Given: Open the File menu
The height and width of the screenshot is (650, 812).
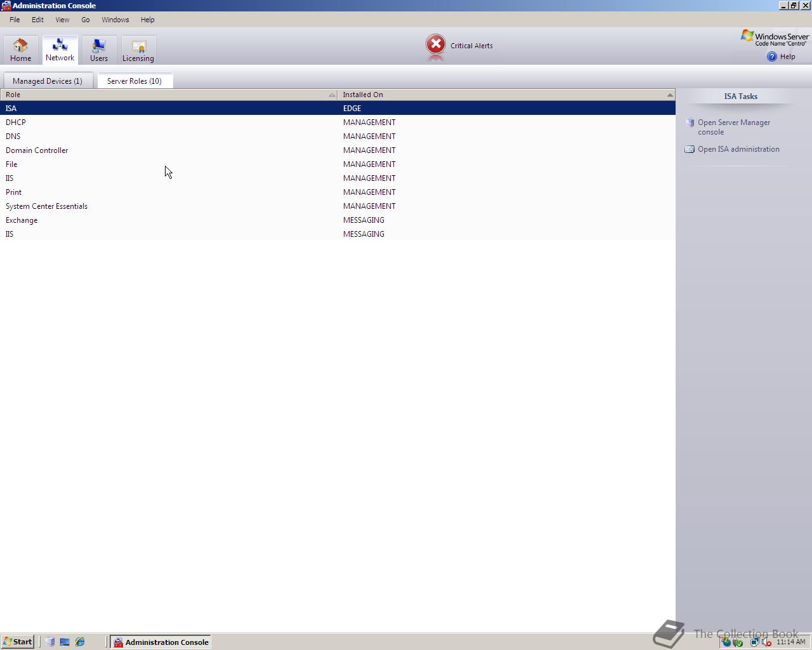Looking at the screenshot, I should click(x=15, y=20).
